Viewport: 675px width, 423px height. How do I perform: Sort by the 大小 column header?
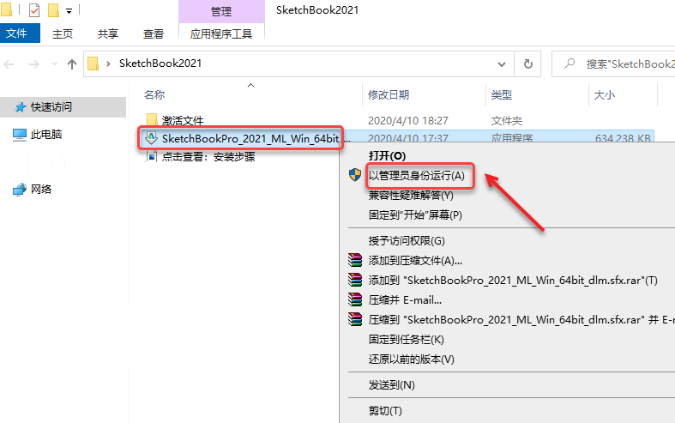pyautogui.click(x=604, y=95)
